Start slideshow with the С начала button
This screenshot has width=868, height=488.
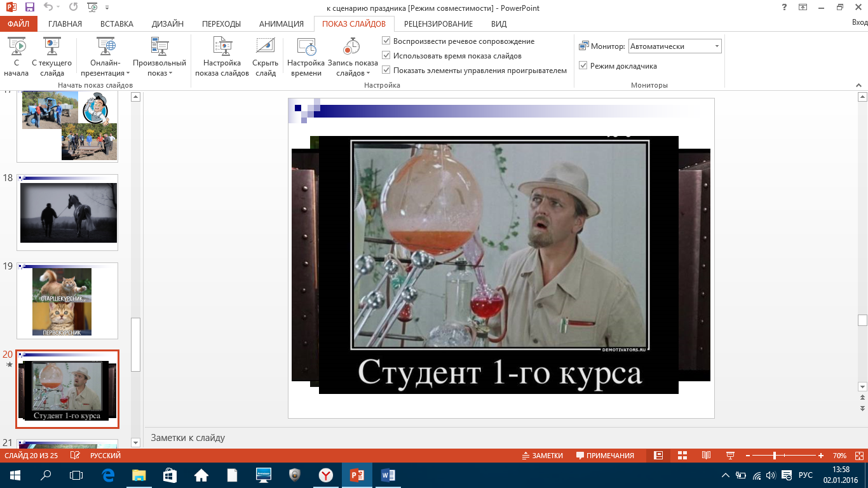[17, 57]
